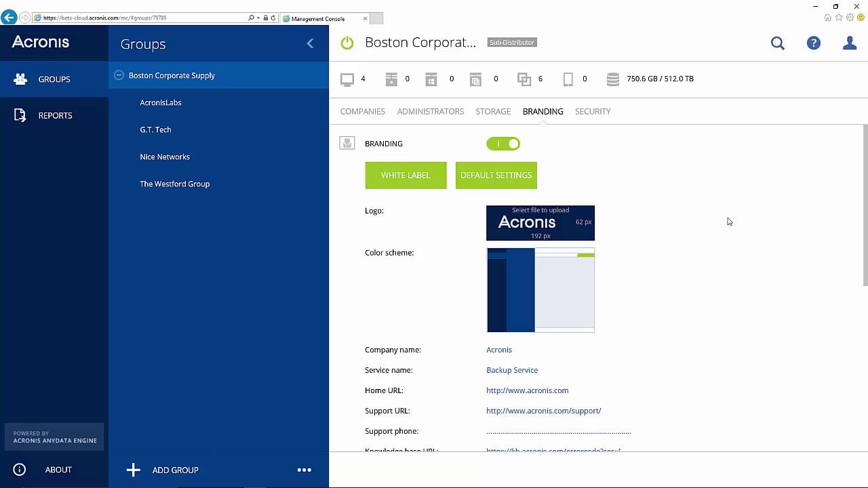
Task: Open browser Favorites star icon
Action: 839,18
